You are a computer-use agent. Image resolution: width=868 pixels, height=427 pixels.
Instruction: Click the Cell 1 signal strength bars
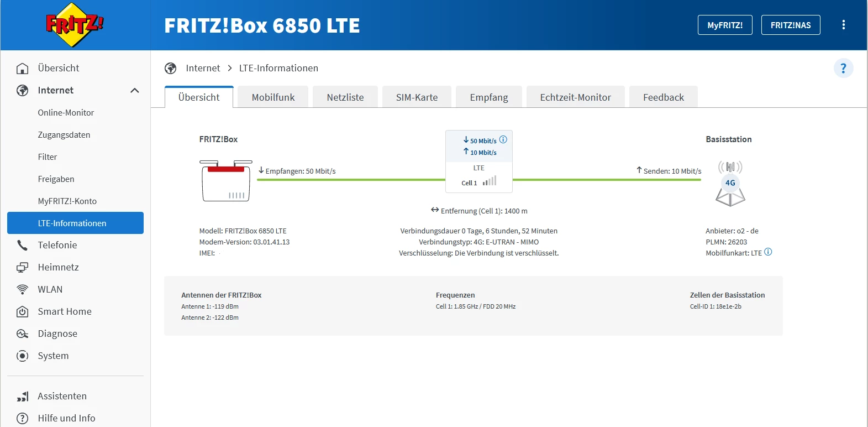point(490,181)
